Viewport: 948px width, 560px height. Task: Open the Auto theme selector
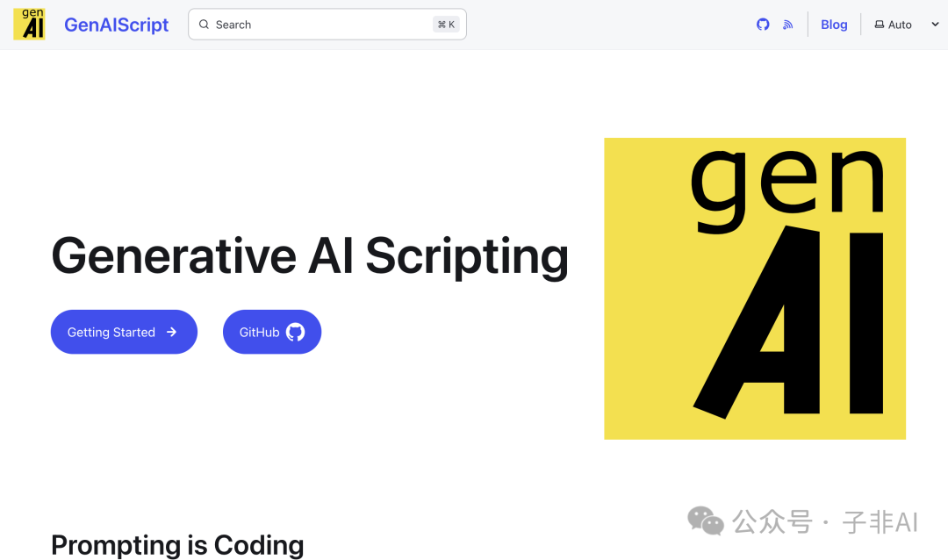click(x=900, y=25)
